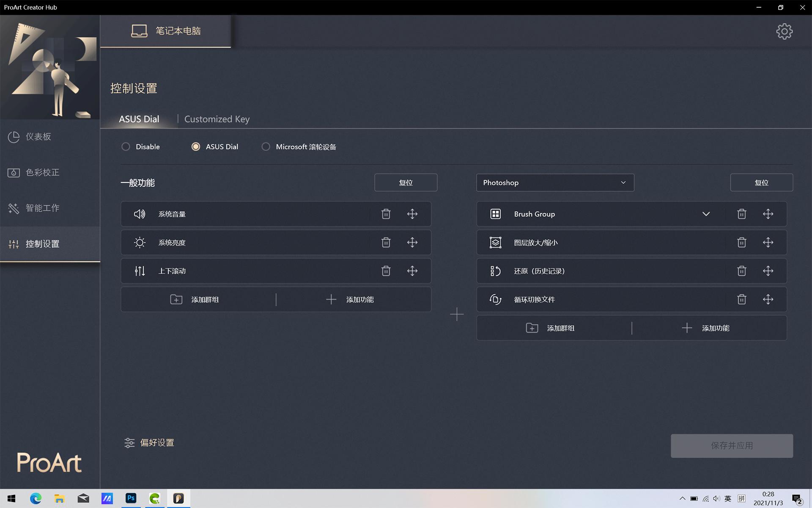Open Photoshop from the taskbar
This screenshot has width=812, height=508.
[131, 498]
